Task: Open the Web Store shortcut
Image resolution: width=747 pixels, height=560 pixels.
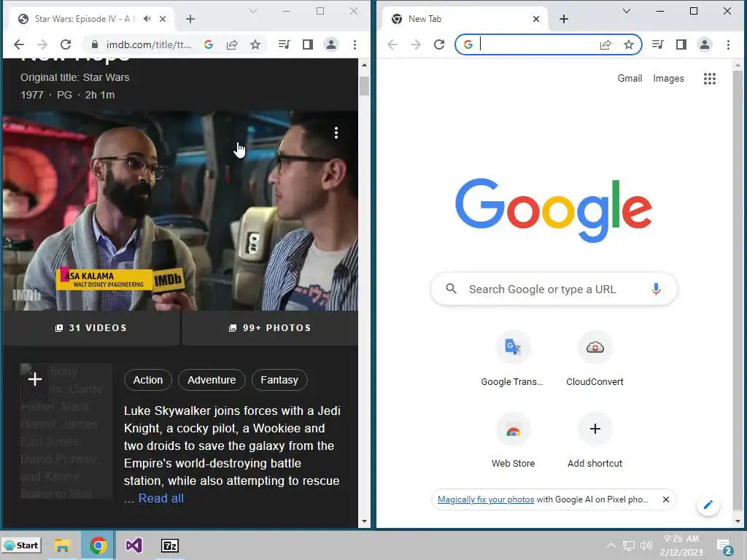Action: (x=513, y=441)
